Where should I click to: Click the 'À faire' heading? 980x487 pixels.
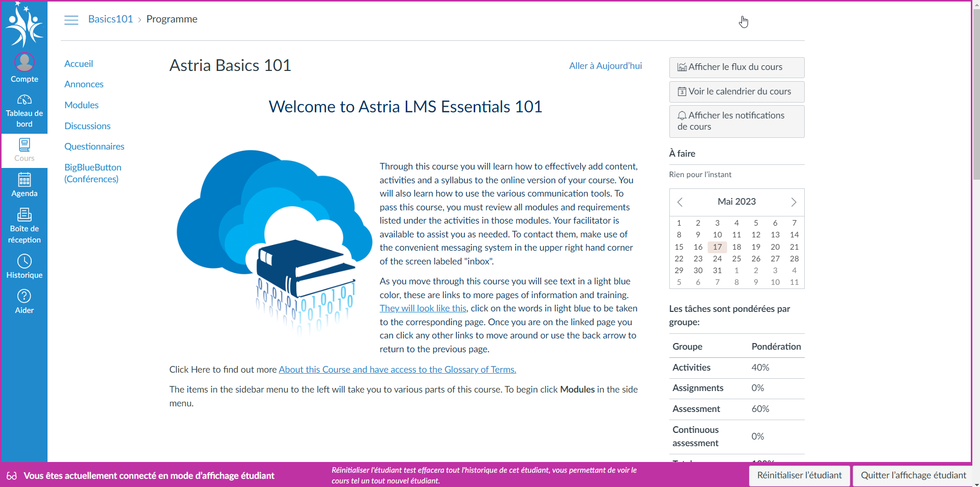tap(682, 154)
